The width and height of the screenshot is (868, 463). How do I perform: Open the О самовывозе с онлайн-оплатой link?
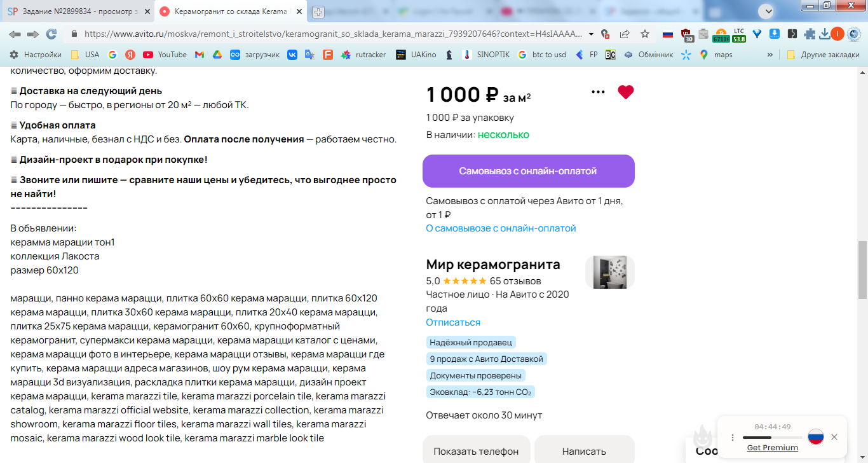[x=501, y=228]
